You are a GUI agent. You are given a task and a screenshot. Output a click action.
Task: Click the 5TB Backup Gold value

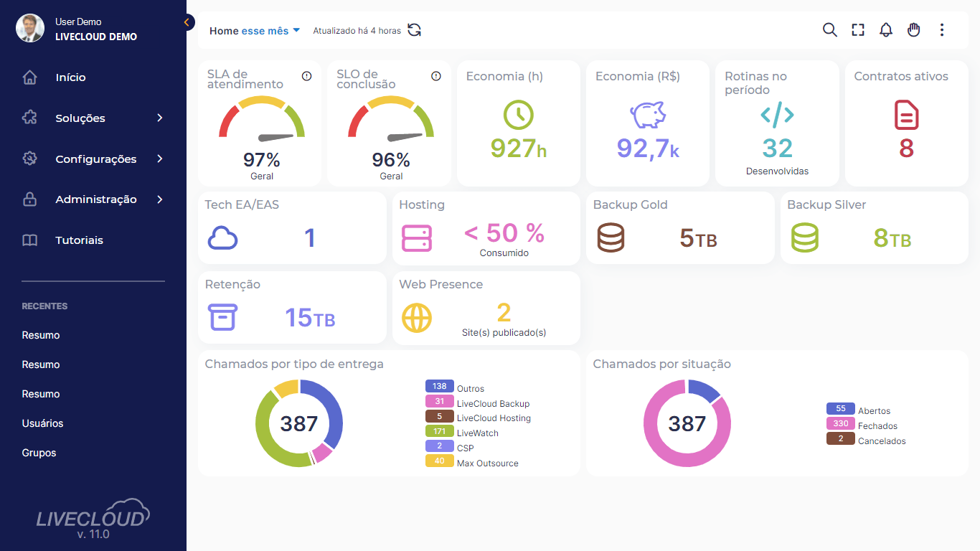pos(698,237)
